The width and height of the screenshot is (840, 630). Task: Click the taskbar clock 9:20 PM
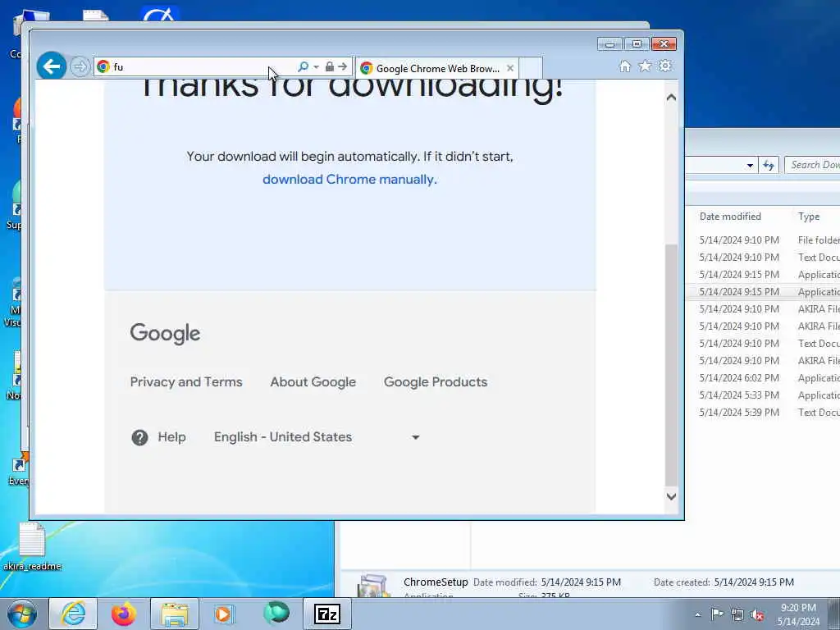pos(798,608)
